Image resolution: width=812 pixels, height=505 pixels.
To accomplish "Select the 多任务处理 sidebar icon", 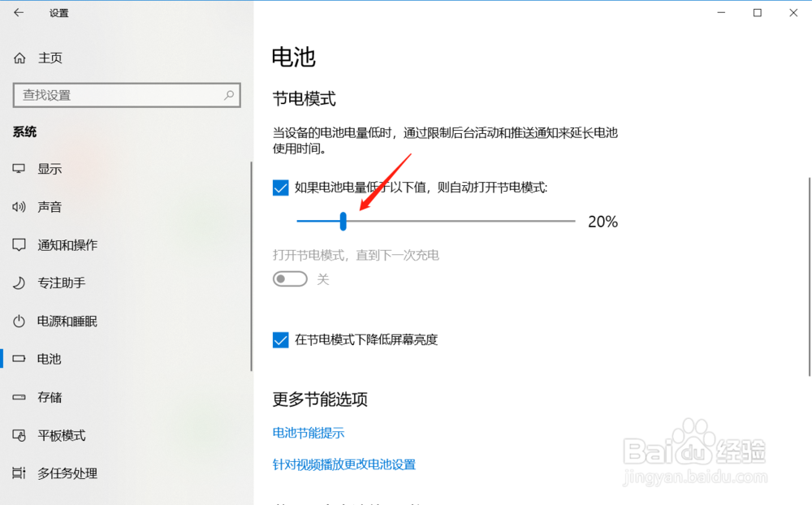I will pos(19,473).
